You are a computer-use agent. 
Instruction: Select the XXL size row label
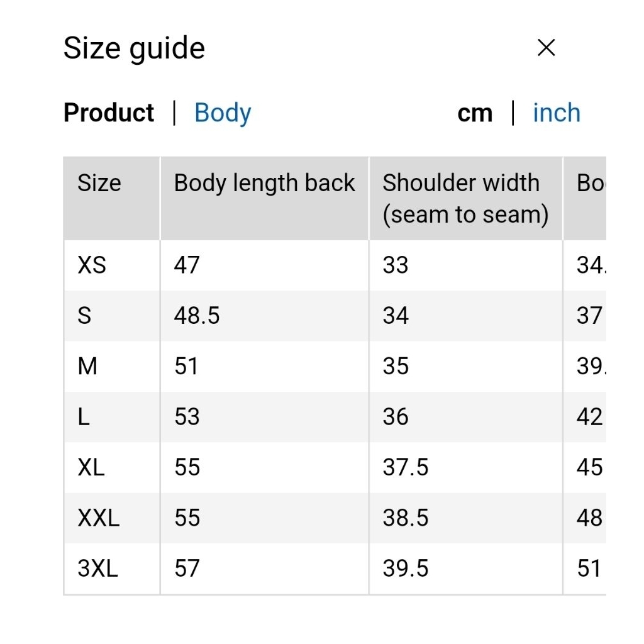pos(98,518)
